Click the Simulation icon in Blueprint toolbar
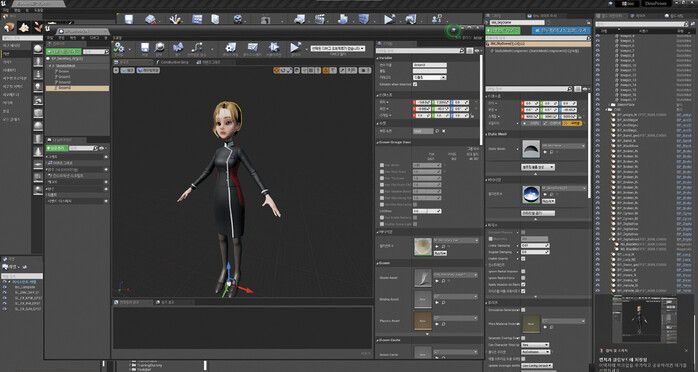The height and width of the screenshot is (372, 698). tap(274, 47)
